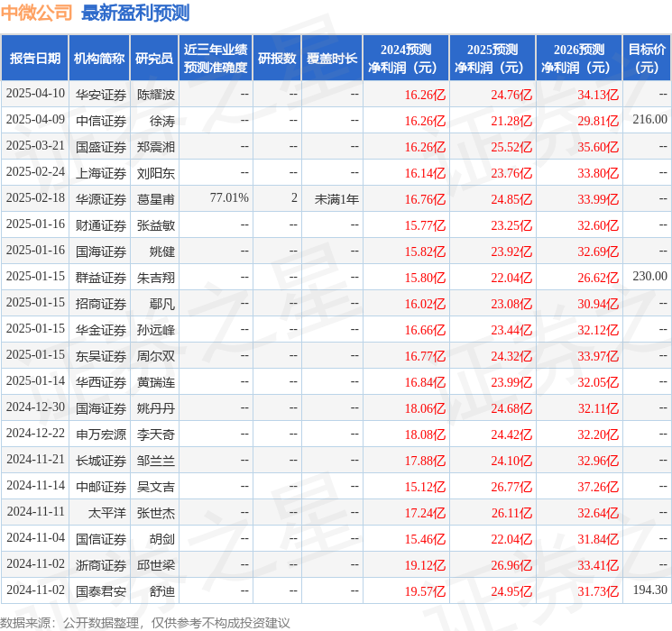The width and height of the screenshot is (672, 631).
Task: Select analyst 陈耀波 cell
Action: (155, 95)
